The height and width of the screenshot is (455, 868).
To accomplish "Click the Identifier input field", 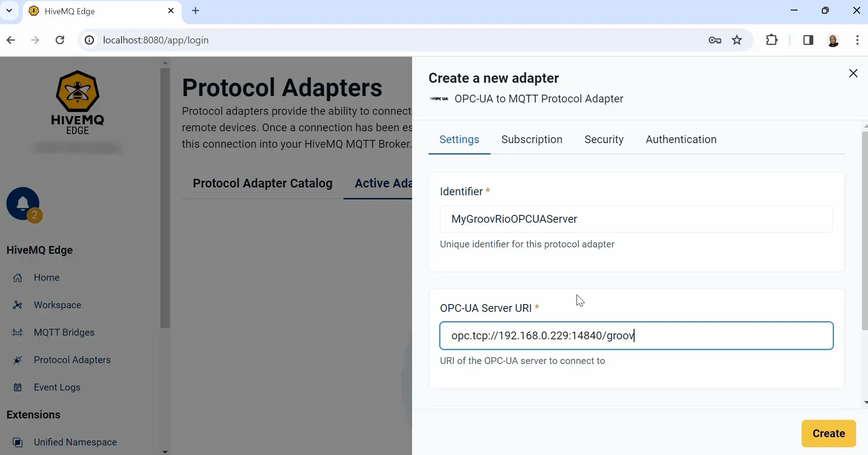I will coord(636,219).
